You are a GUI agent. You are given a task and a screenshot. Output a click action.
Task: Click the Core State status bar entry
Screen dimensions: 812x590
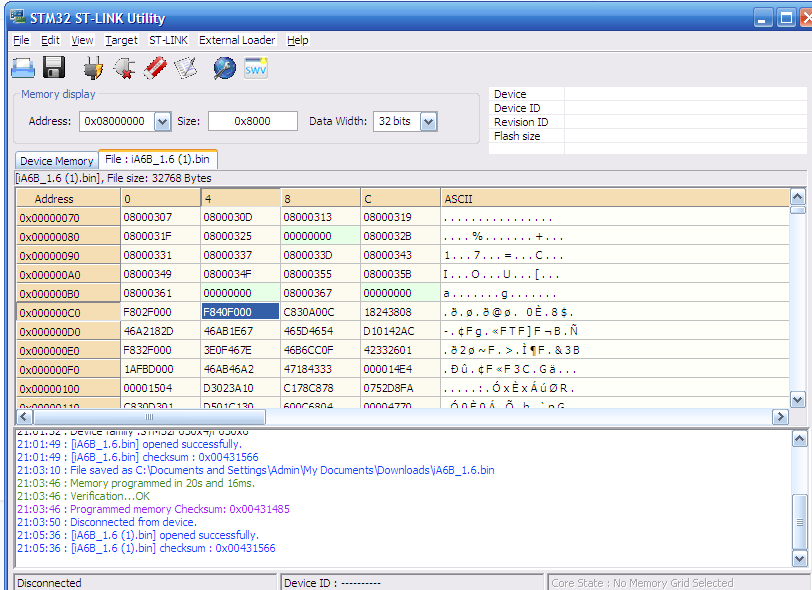(679, 583)
